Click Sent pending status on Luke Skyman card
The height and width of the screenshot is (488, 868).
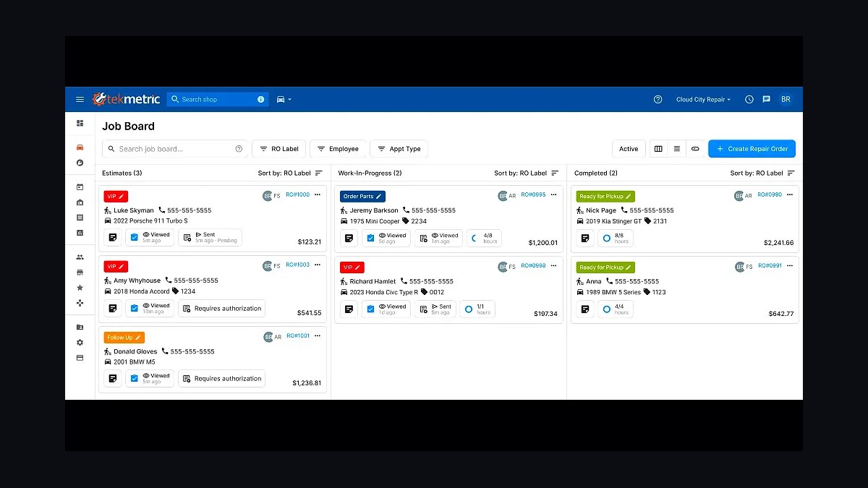pos(210,237)
